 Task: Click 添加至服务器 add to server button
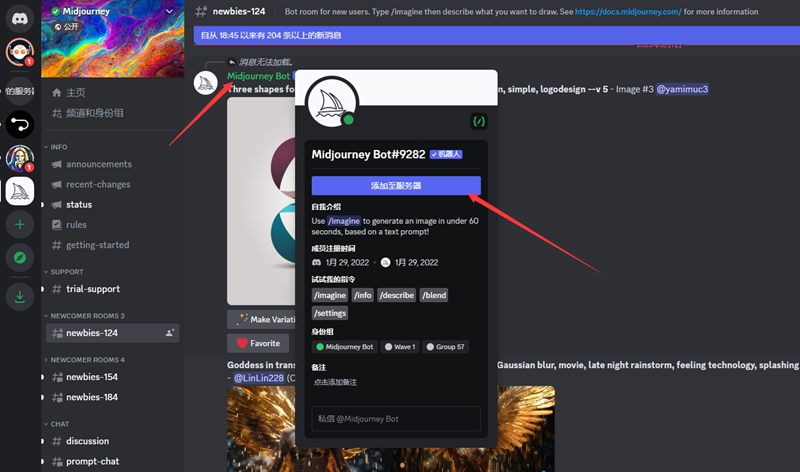[396, 186]
